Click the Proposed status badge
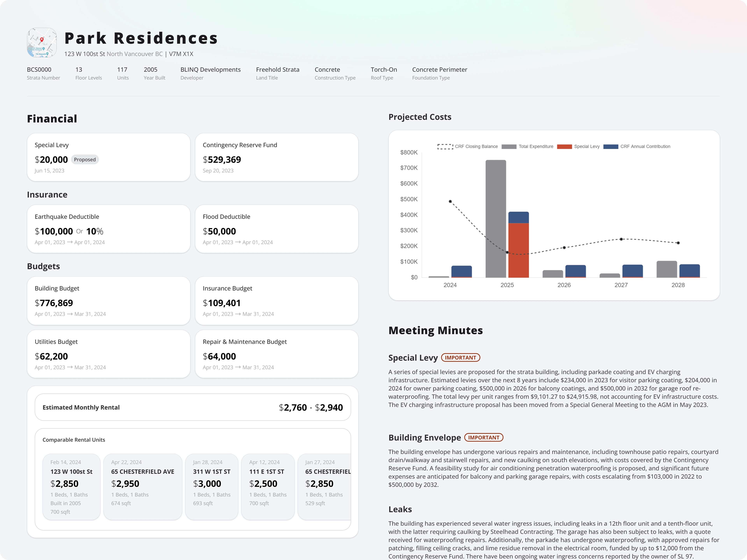This screenshot has height=560, width=747. click(x=85, y=160)
